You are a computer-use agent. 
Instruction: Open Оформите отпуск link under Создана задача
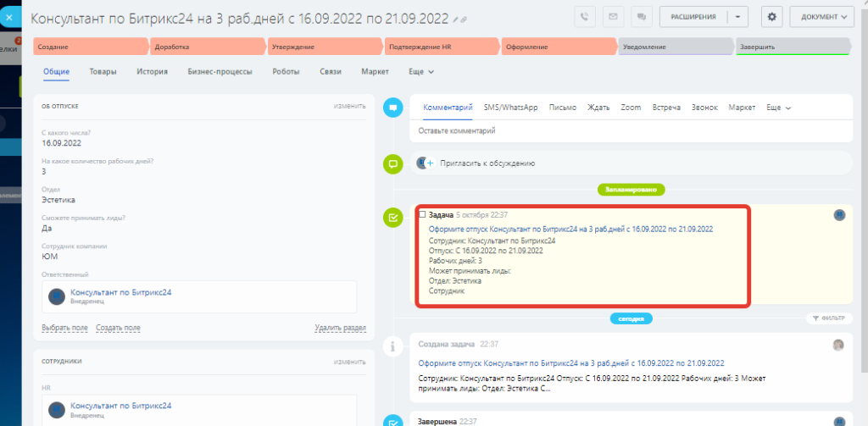571,363
